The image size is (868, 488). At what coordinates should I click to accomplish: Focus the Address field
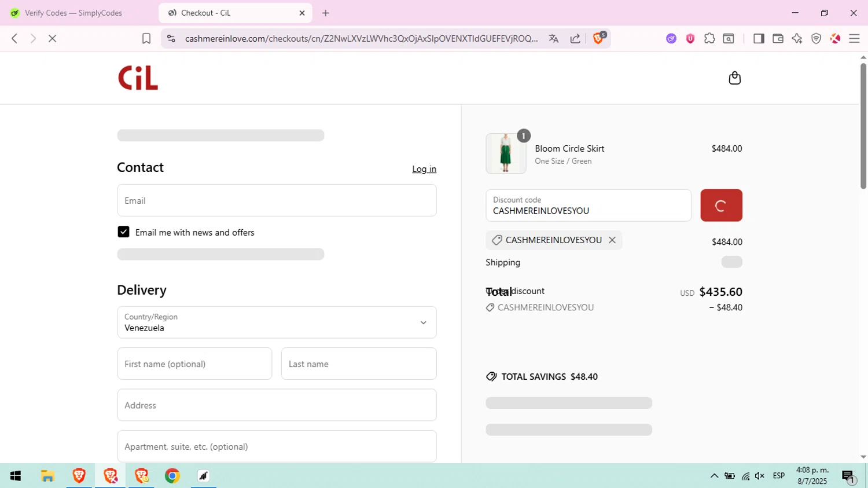coord(277,405)
